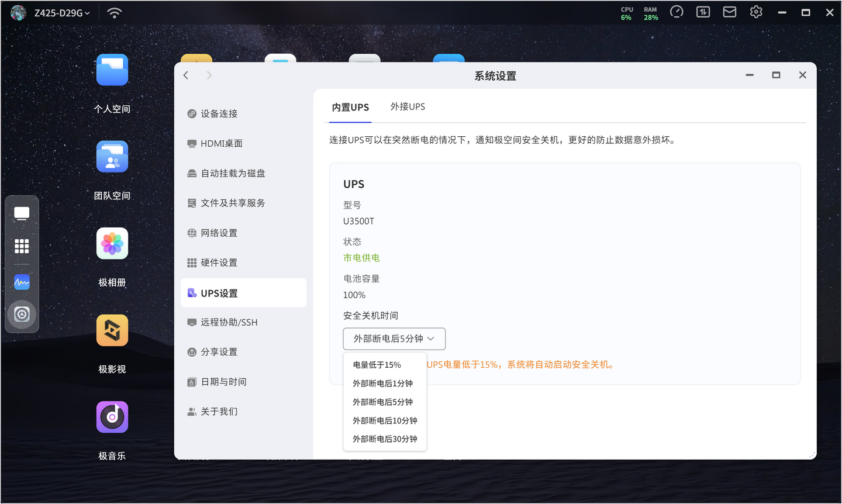Screen dimensions: 842x504
Task: Click the share icon beside 分享设置
Action: tap(192, 352)
